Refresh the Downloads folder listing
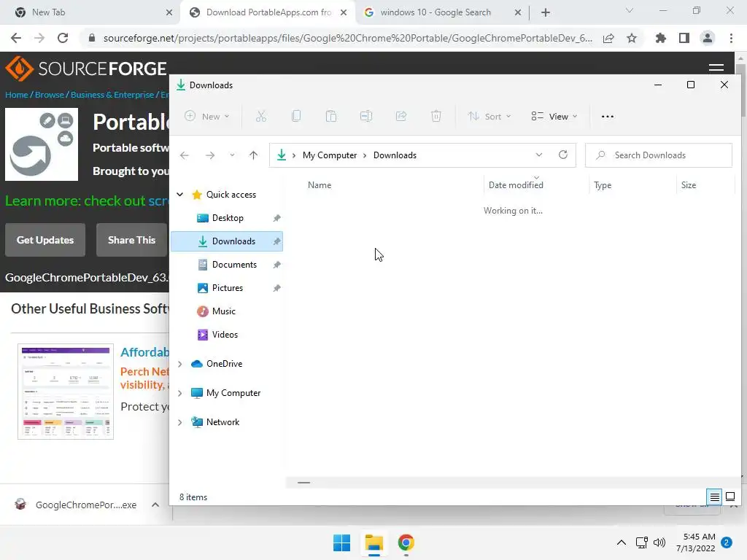Viewport: 747px width, 560px height. (563, 155)
